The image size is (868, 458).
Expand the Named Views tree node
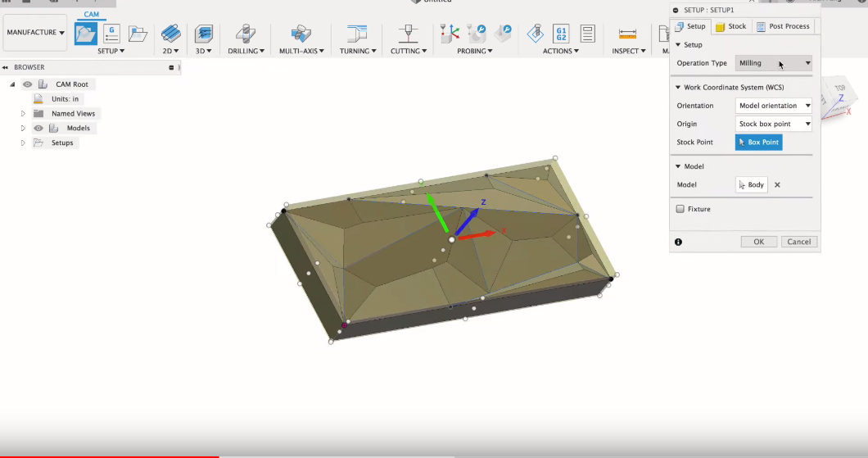[23, 114]
